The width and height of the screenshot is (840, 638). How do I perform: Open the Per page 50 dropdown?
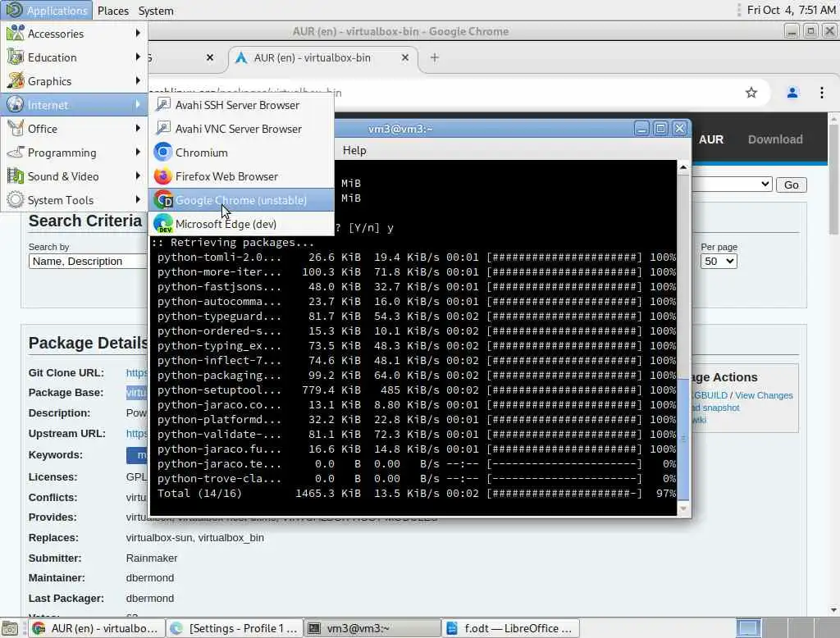tap(719, 262)
